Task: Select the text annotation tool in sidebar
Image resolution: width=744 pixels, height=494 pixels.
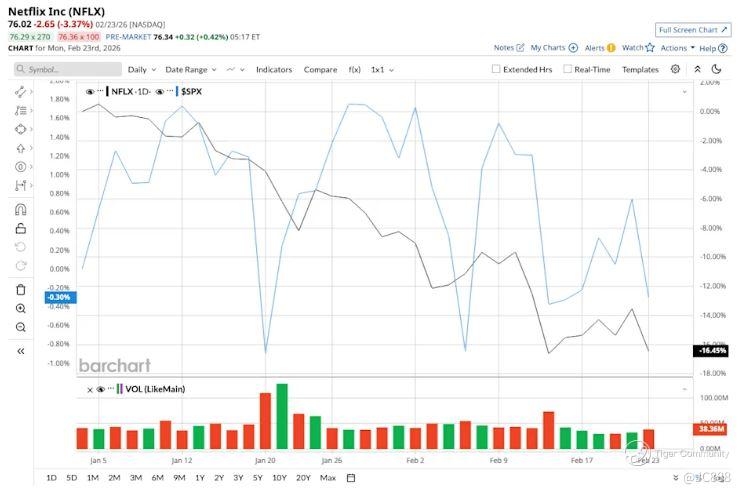Action: (x=20, y=111)
